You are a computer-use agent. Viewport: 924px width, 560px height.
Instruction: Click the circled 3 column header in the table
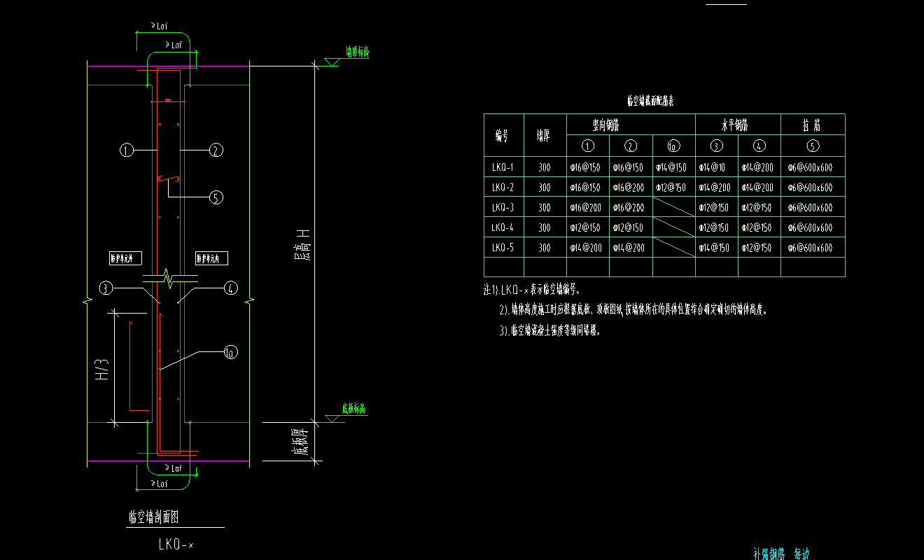click(716, 146)
